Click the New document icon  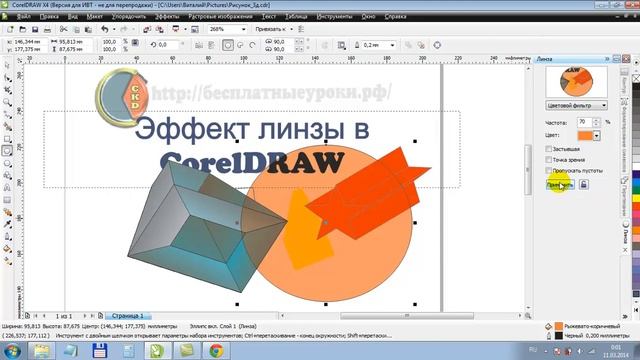pos(10,29)
